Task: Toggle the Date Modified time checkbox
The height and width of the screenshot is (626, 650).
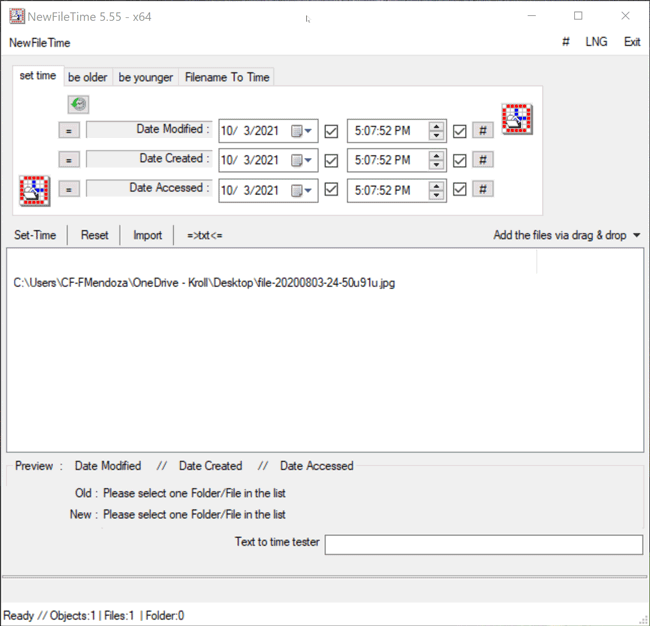Action: coord(459,131)
